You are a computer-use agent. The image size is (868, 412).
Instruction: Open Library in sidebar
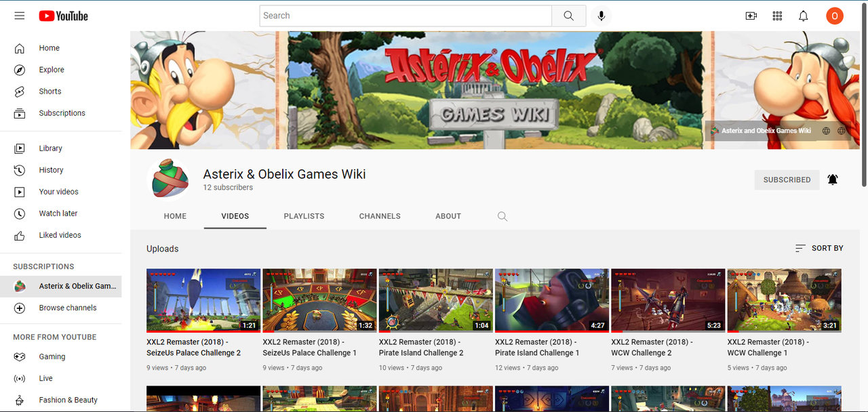click(x=61, y=148)
